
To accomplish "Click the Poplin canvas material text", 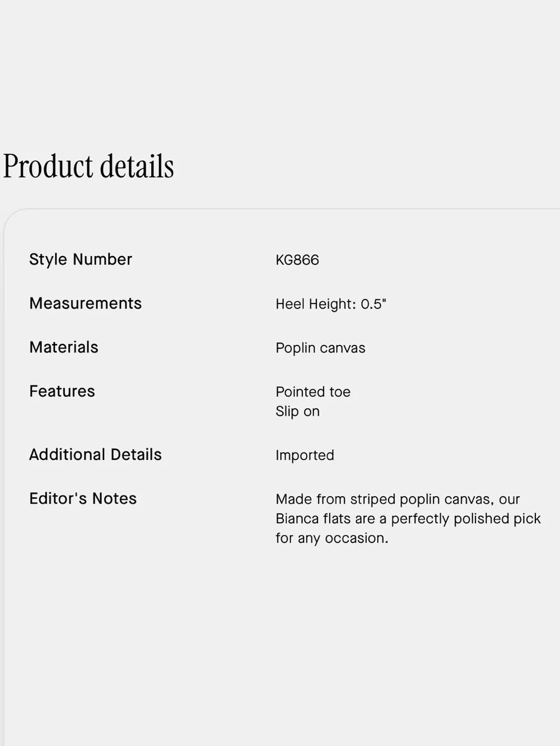I will [x=320, y=348].
